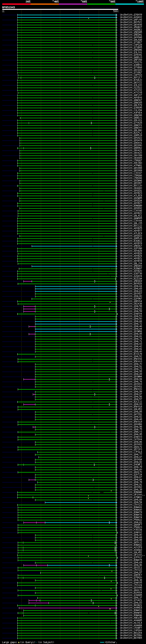Click the purple ~60% identity color band
This screenshot has height=644, width=146.
[73, 4]
